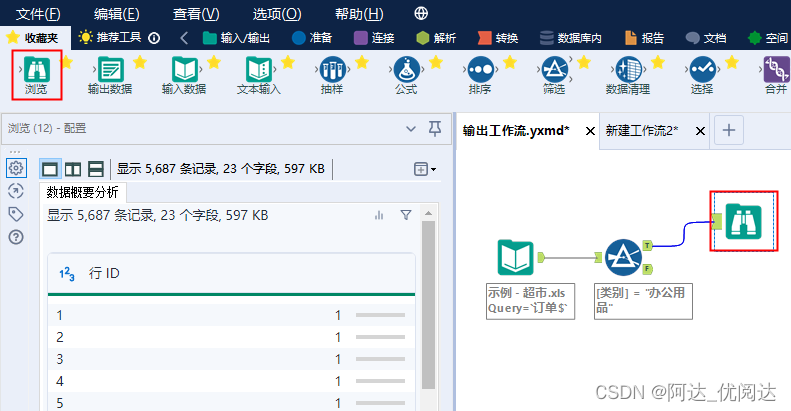Open configuration gear icon in side panel

[x=16, y=167]
